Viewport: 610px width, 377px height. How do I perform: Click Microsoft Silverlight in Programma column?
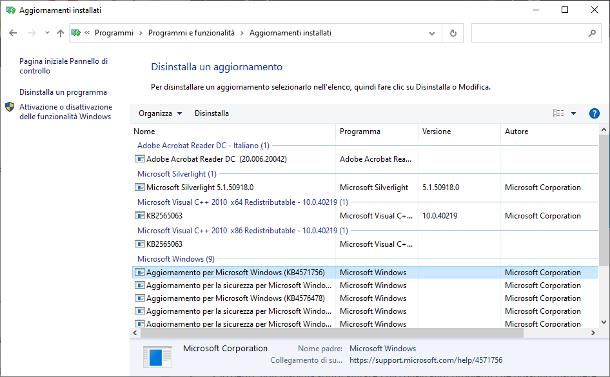click(x=374, y=187)
